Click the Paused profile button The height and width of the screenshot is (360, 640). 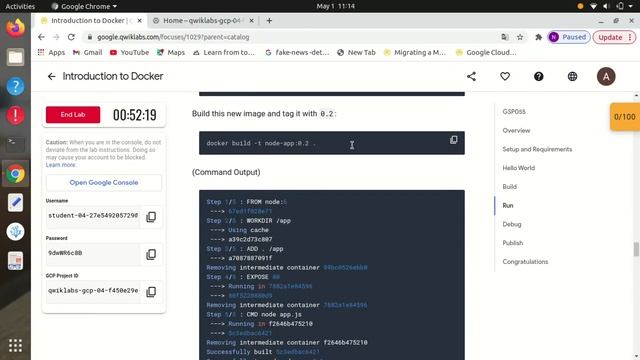[x=569, y=37]
